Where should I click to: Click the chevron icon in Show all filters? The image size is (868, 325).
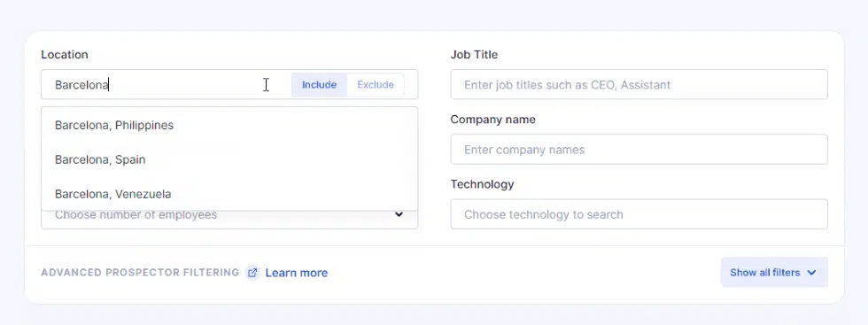[x=811, y=273]
